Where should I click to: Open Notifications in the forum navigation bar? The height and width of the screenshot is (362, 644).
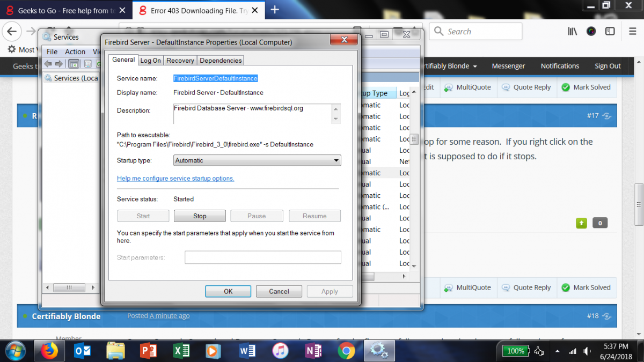560,66
